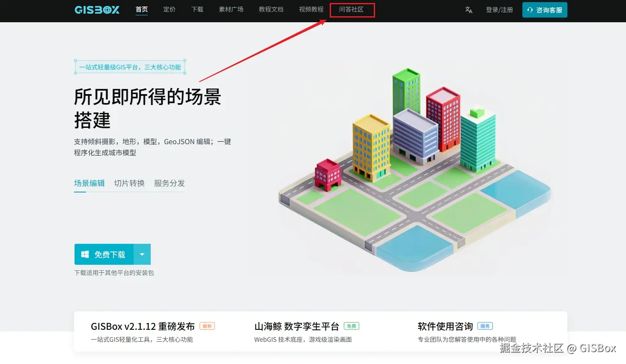
Task: Click WebGIS 技术底座 subtitle text
Action: pos(303,340)
